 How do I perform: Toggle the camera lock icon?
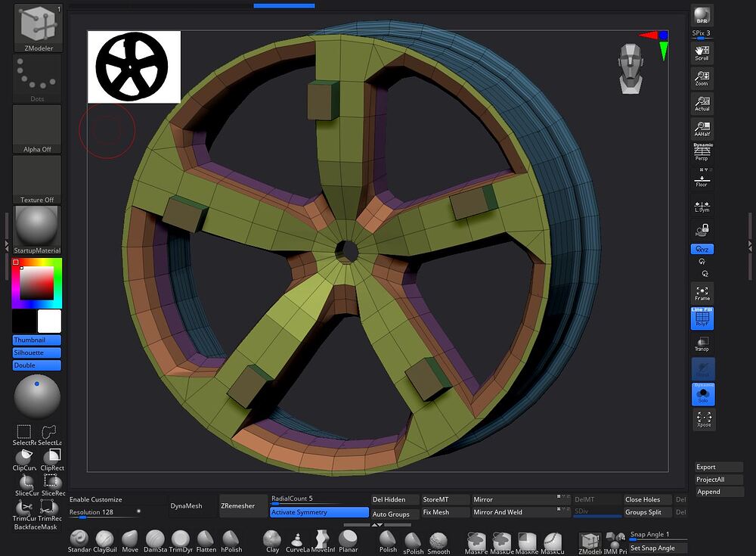coord(702,230)
